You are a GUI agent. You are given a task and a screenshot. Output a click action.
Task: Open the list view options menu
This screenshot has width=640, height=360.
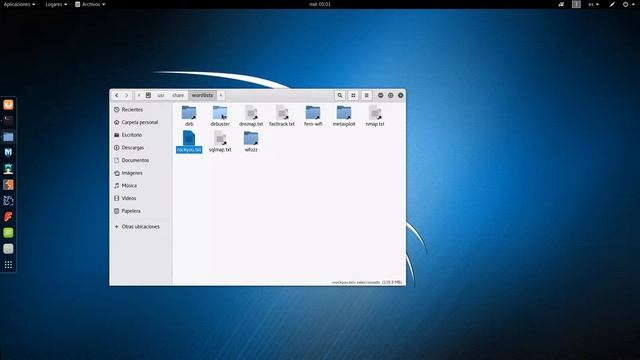[367, 96]
